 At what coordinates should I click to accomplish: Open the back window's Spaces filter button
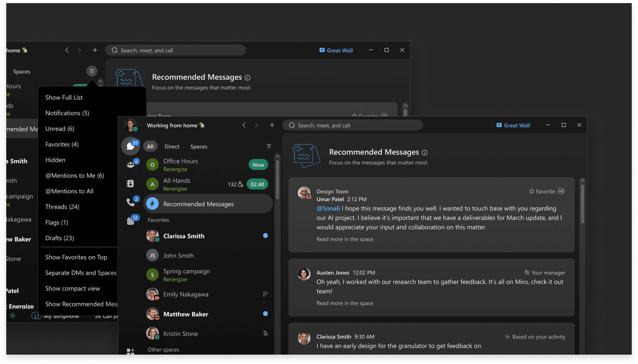[92, 71]
